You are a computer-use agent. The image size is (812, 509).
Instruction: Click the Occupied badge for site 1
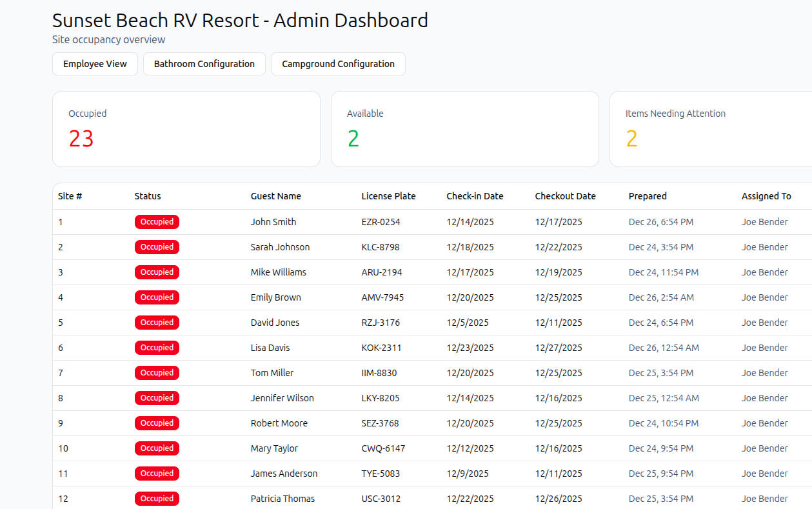157,222
